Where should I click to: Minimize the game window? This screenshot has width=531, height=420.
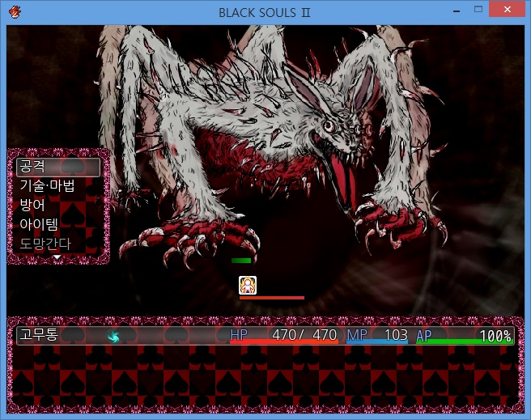(x=457, y=11)
